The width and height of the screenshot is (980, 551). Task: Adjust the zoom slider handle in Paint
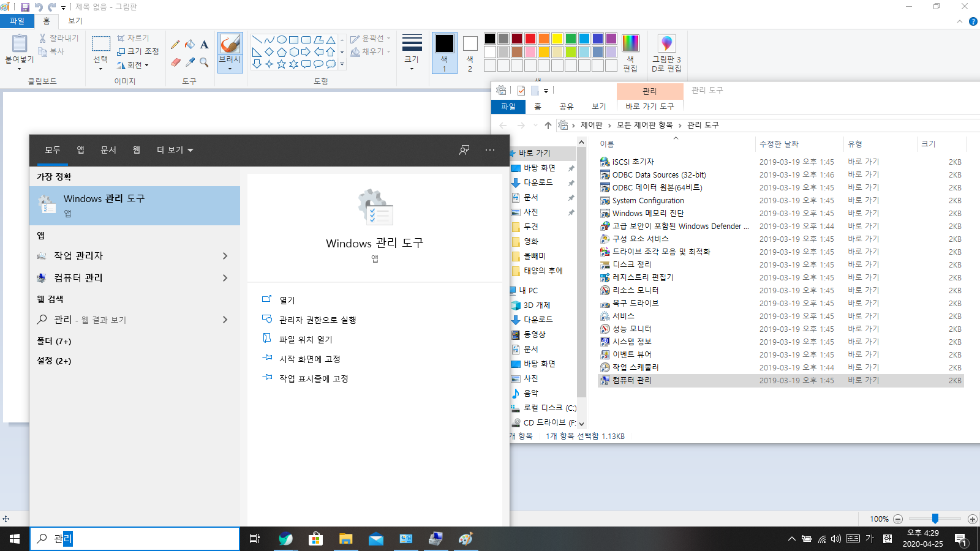(x=935, y=519)
